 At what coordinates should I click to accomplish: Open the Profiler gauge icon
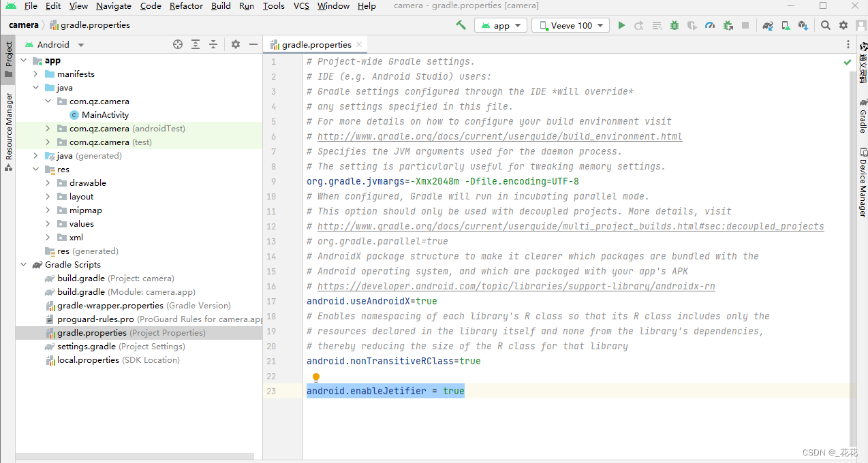coord(710,25)
